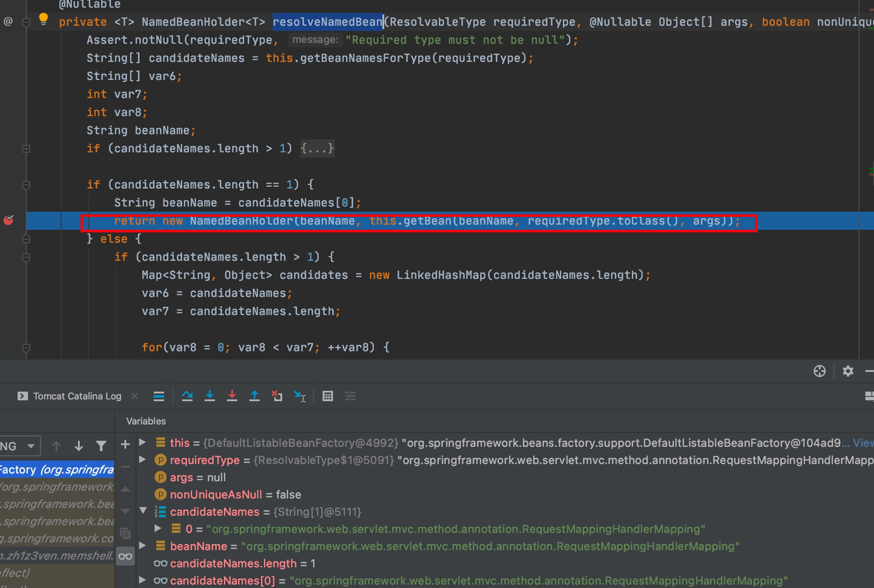Expand the candidateNames[0] watch node
Image resolution: width=874 pixels, height=588 pixels.
pyautogui.click(x=143, y=580)
